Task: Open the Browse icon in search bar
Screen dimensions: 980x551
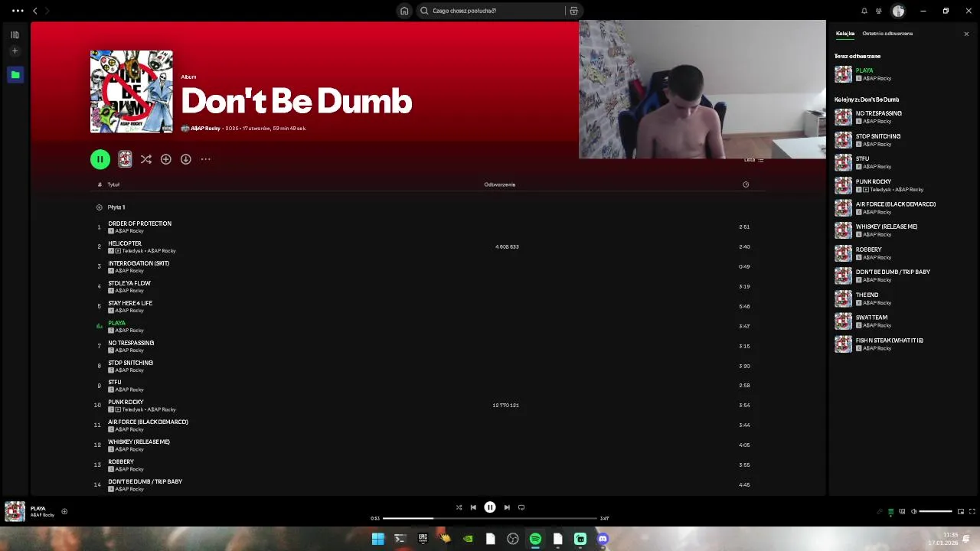Action: pyautogui.click(x=573, y=11)
